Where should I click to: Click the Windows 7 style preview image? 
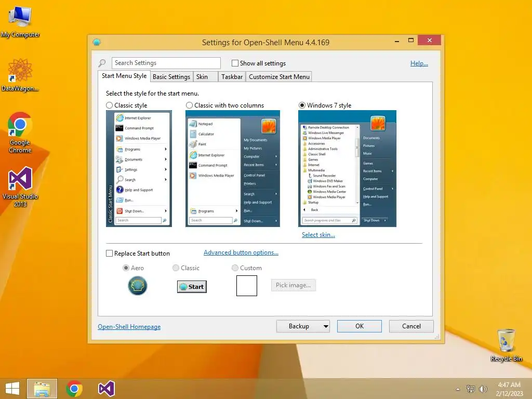tap(347, 169)
